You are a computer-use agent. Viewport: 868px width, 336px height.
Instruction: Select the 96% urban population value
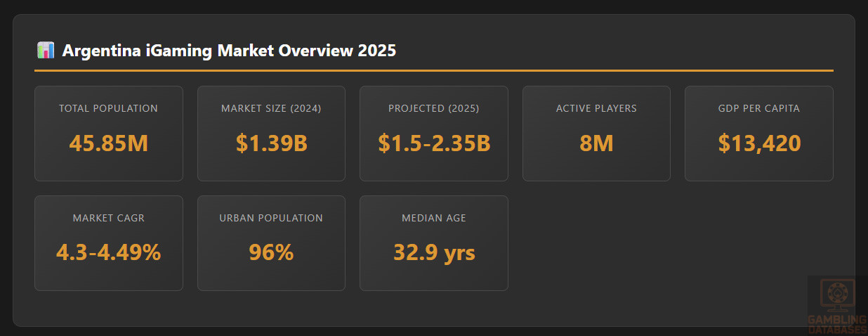point(271,252)
